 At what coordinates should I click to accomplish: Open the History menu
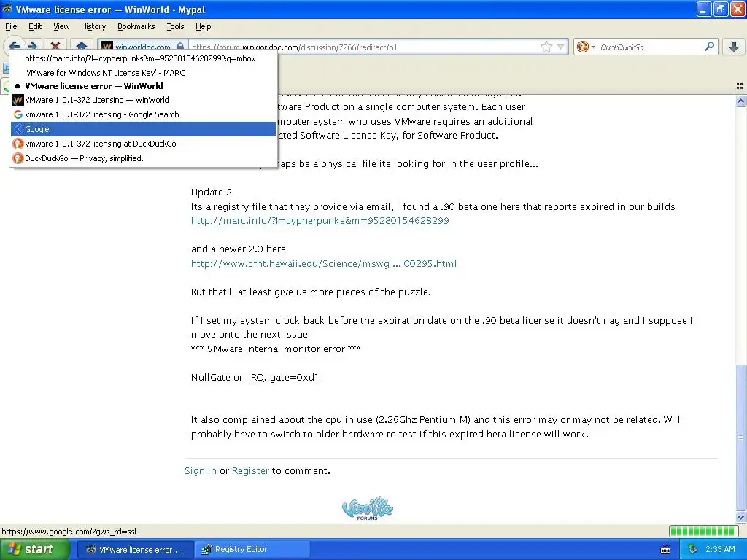coord(93,26)
